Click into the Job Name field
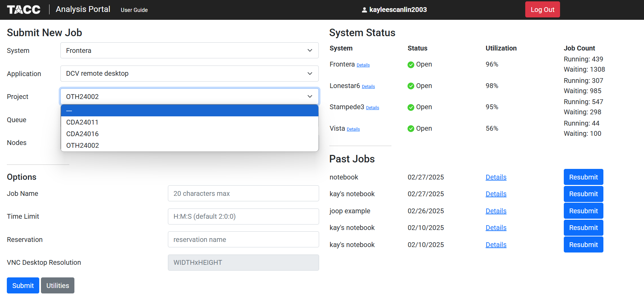The width and height of the screenshot is (644, 303). pyautogui.click(x=243, y=193)
